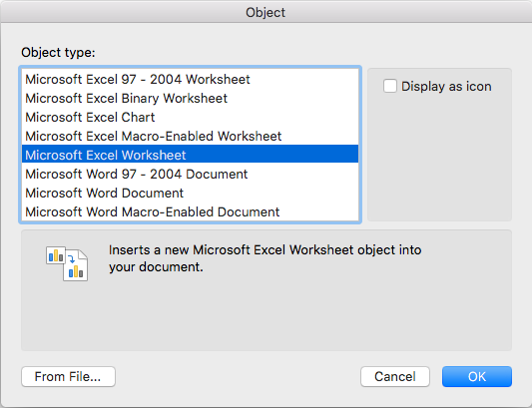Confirm with the blue OK button
Screen dimensions: 532x408
pos(477,376)
